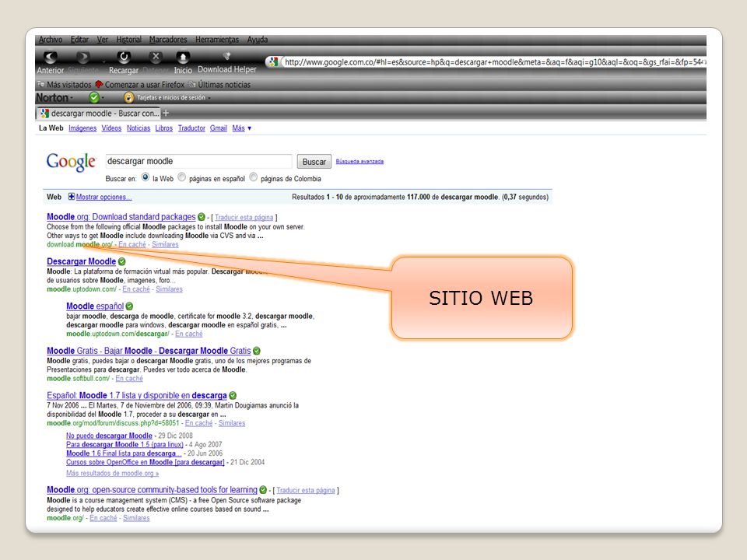Open the Marcadores menu
The height and width of the screenshot is (560, 747).
click(x=168, y=40)
